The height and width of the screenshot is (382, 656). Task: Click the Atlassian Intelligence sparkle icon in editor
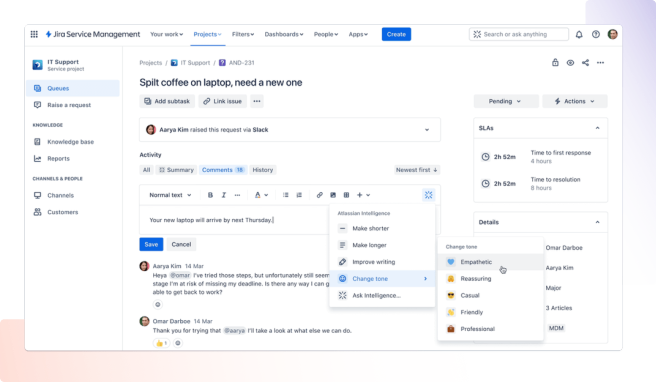[x=428, y=195]
